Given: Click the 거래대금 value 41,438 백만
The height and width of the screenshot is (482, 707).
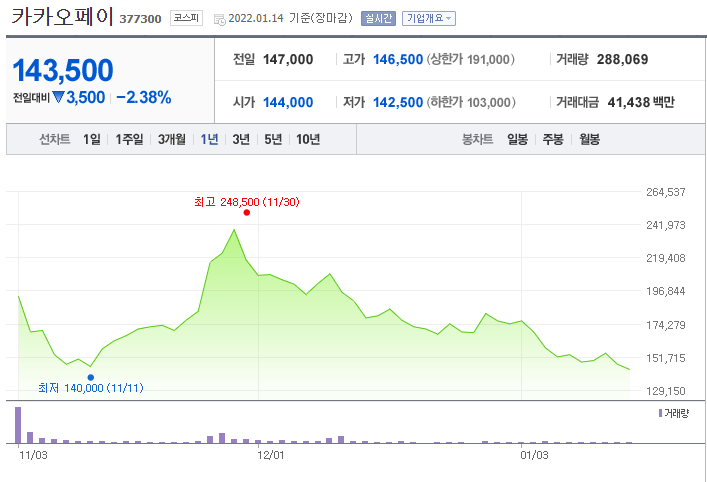Looking at the screenshot, I should 641,102.
